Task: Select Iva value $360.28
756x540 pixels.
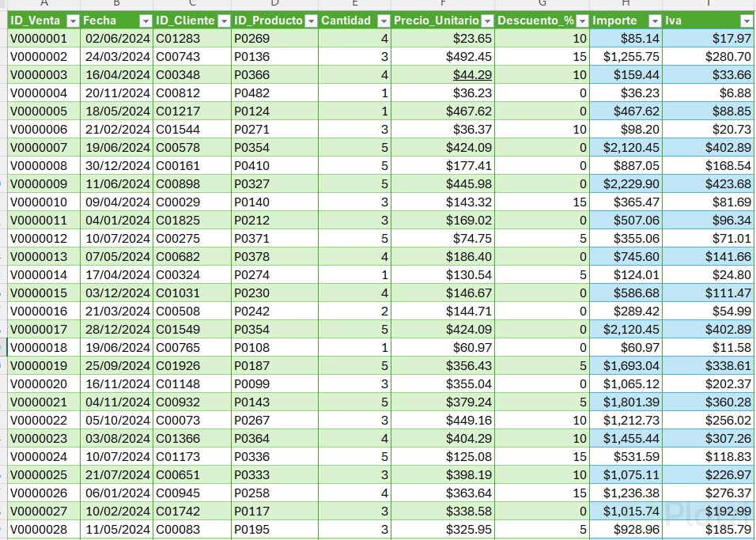Action: coord(709,402)
